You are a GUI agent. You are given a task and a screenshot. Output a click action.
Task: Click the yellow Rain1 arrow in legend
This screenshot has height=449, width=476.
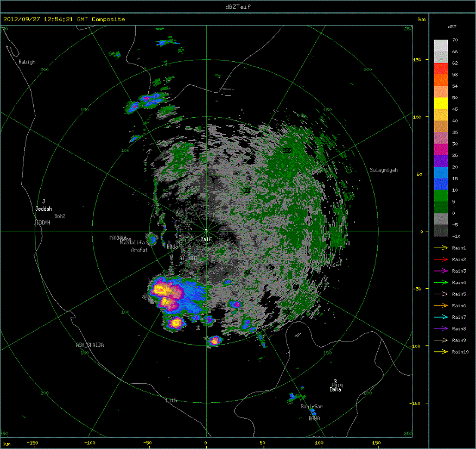tap(441, 248)
